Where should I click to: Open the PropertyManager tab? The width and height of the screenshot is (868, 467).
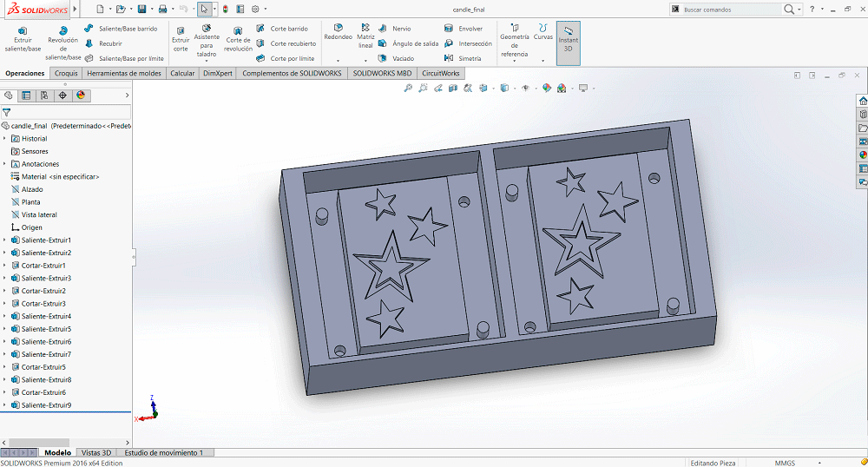(26, 95)
